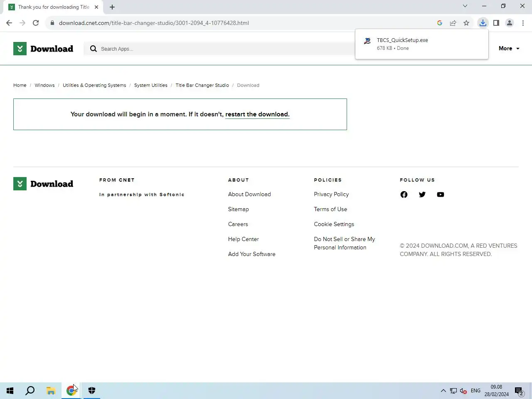This screenshot has height=399, width=532.
Task: Open Cookie Settings link
Action: click(334, 224)
